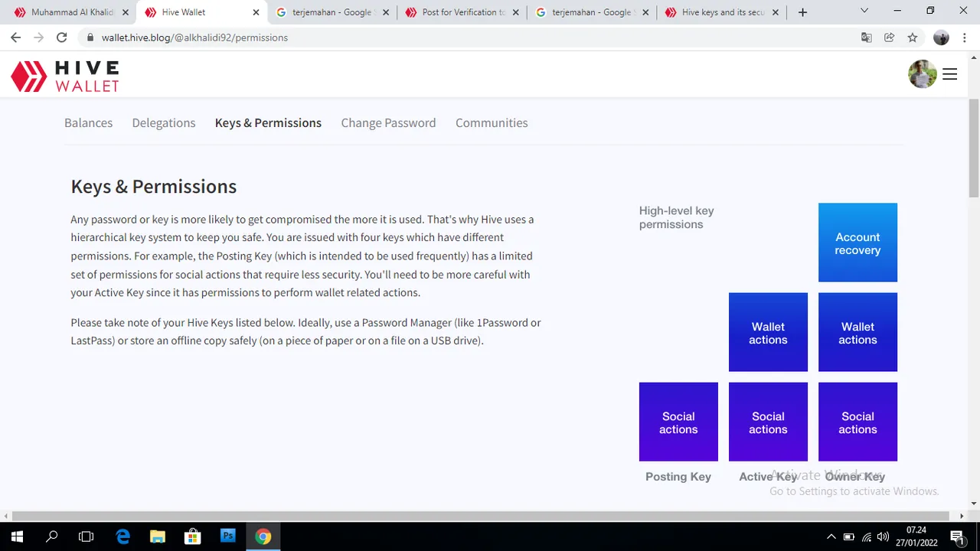Viewport: 980px width, 551px height.
Task: Close the Muhammad Al Khalidi tab
Action: (x=126, y=12)
